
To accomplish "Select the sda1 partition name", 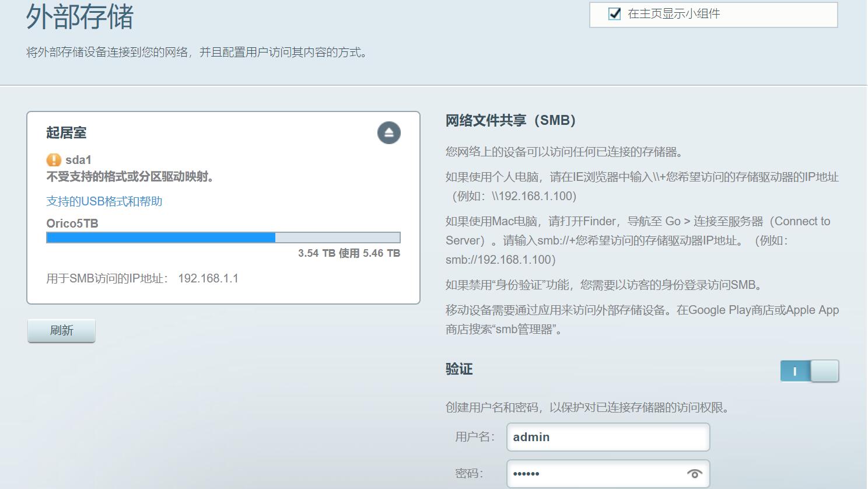I will [78, 160].
